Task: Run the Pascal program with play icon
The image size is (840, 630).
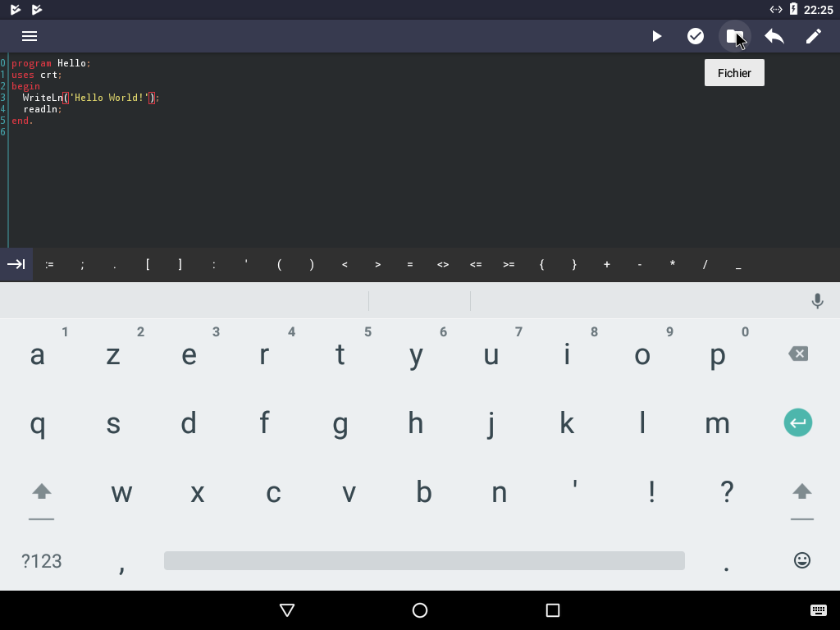Action: click(x=656, y=36)
